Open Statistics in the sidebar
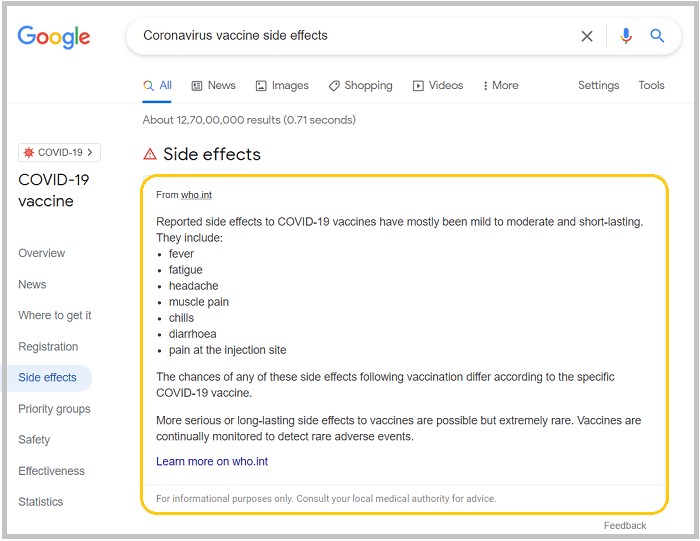700x541 pixels. 41,502
